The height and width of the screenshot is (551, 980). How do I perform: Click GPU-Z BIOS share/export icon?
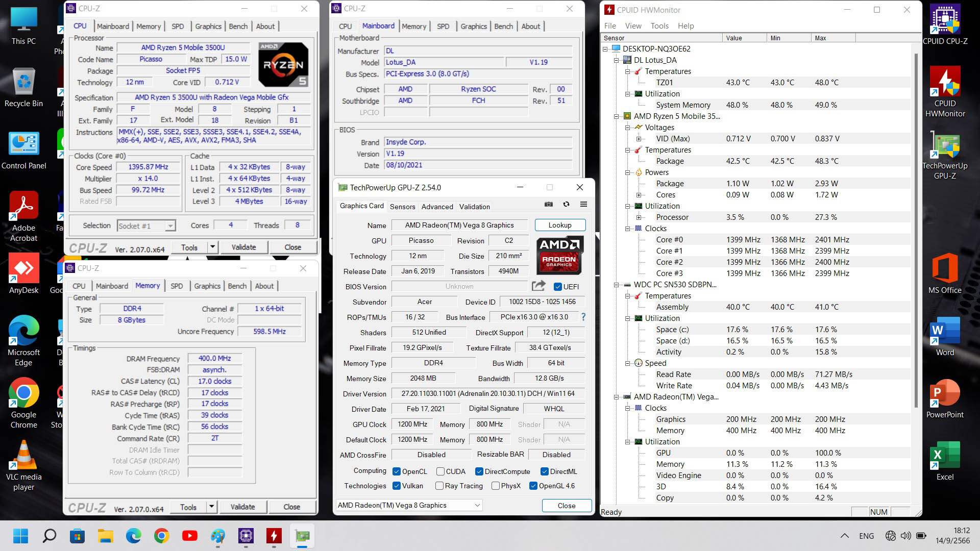(538, 286)
